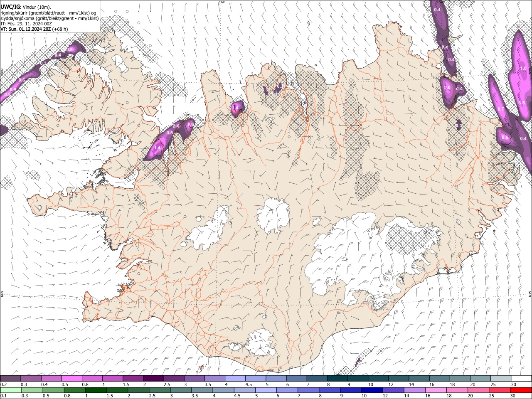This screenshot has height=399, width=532.
Task: Click the '0.1' label in the lower legend
Action: [x=3, y=396]
